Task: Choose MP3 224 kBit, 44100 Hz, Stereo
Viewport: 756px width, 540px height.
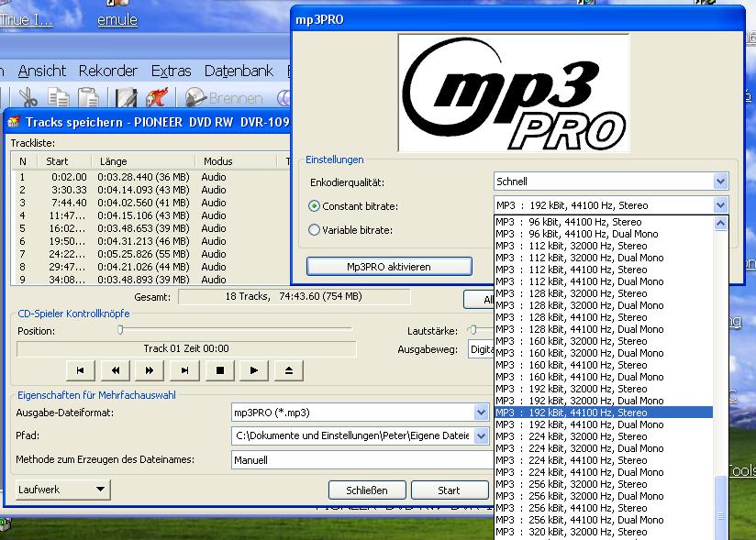Action: (x=604, y=460)
